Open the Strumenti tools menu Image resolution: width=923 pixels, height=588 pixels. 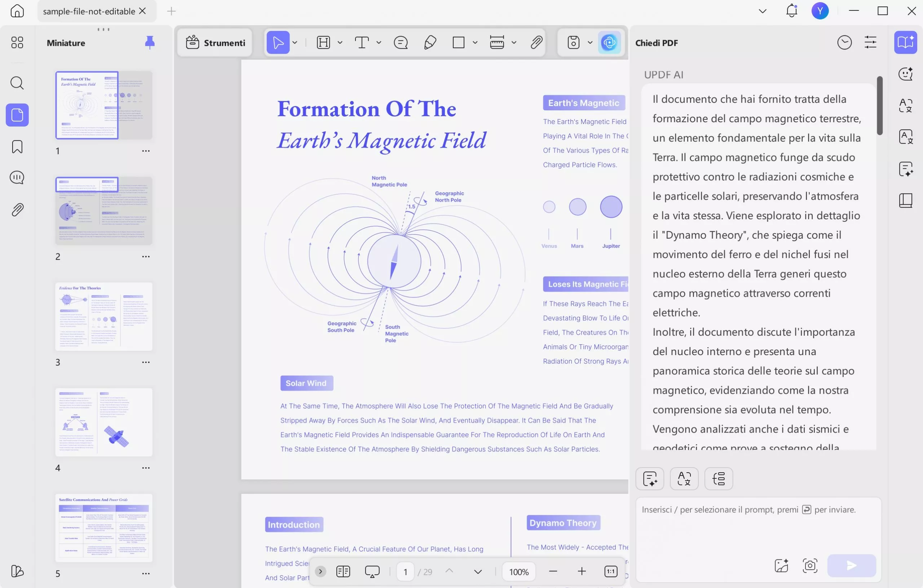(x=215, y=43)
